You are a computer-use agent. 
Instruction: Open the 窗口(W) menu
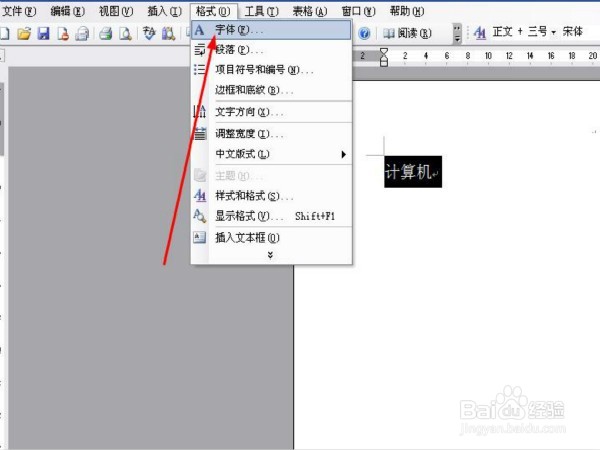359,11
